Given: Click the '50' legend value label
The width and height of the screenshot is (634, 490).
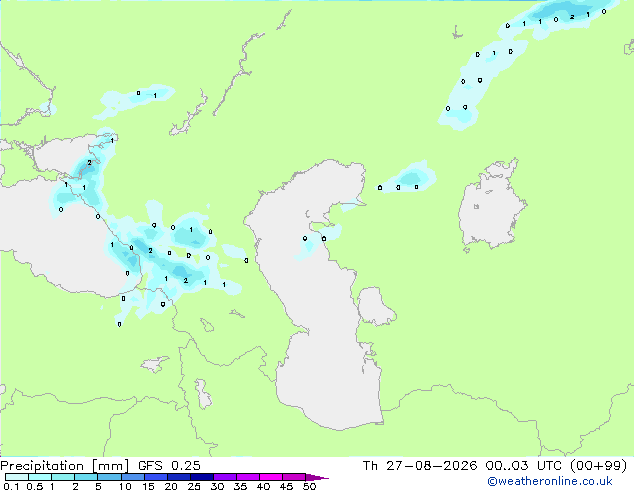Looking at the screenshot, I should (x=309, y=486).
